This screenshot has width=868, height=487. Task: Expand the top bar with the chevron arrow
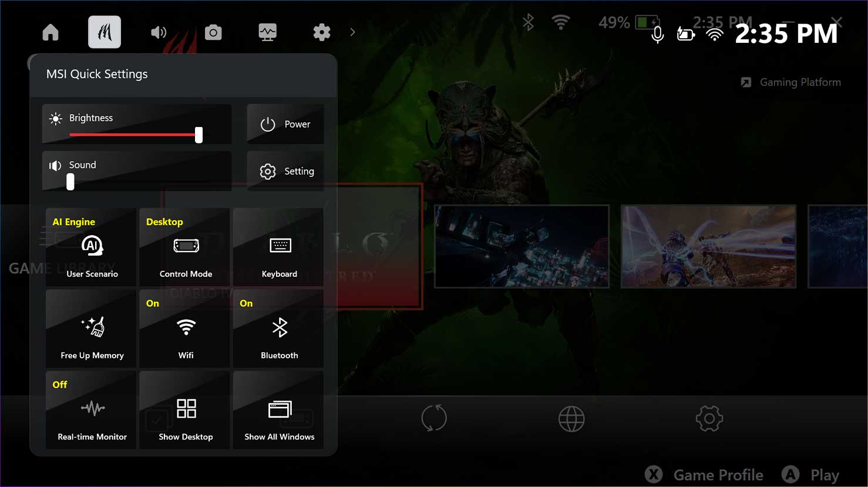coord(352,32)
